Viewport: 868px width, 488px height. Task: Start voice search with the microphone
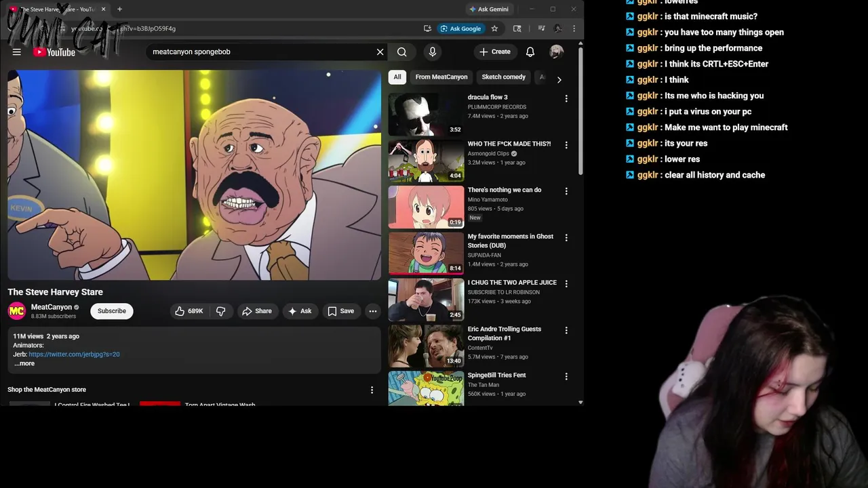click(x=432, y=52)
